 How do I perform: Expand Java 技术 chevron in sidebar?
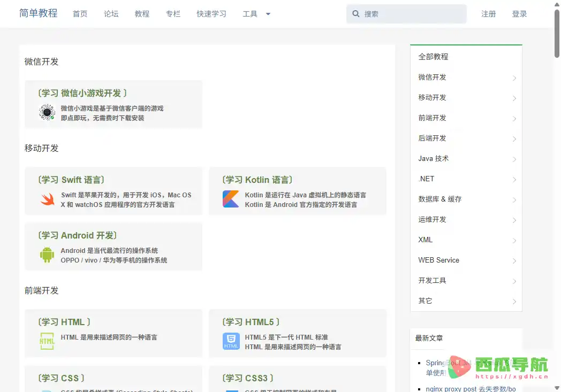(x=514, y=159)
